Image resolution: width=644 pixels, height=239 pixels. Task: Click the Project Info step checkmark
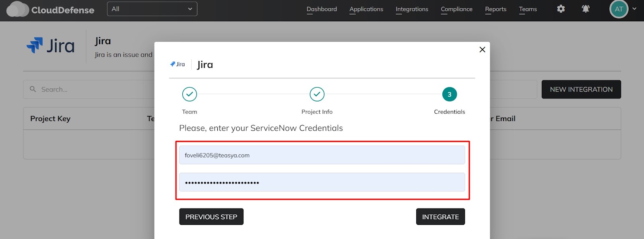tap(317, 94)
